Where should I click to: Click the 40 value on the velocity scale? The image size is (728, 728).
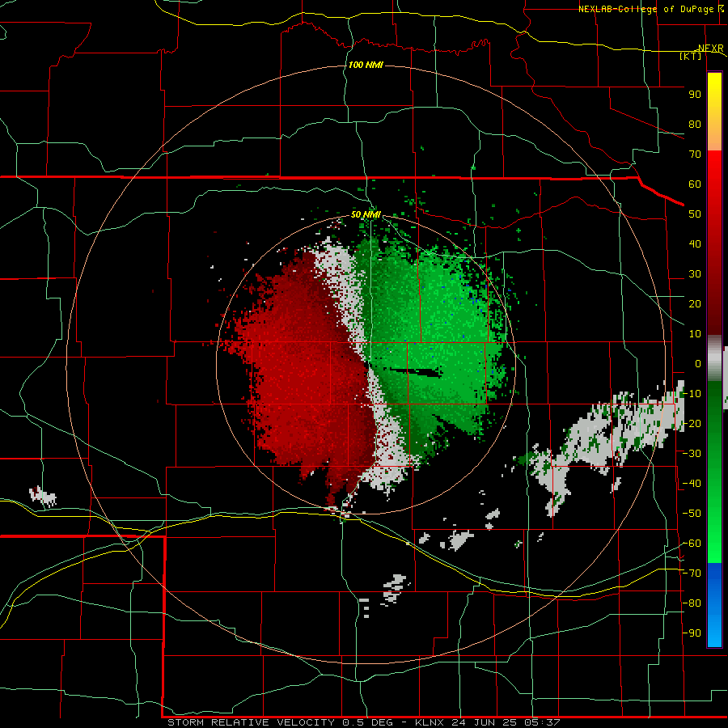tap(695, 243)
